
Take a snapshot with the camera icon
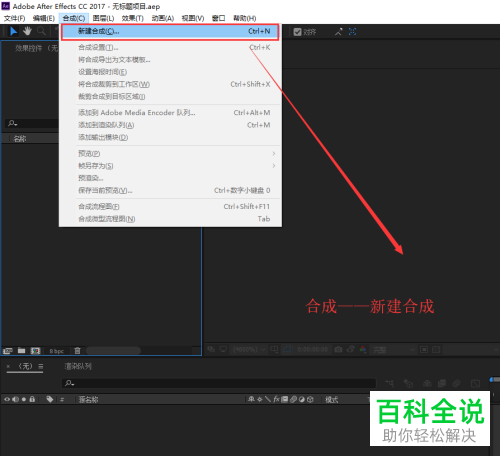coord(338,349)
